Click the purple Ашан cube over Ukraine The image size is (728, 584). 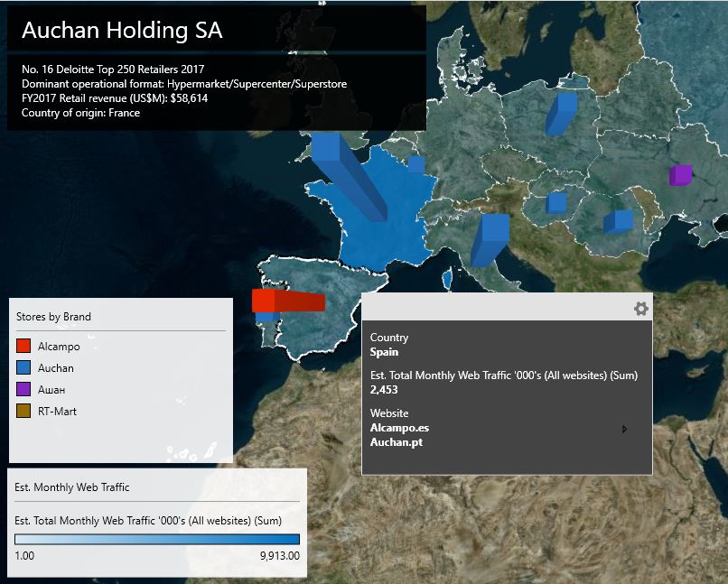681,175
